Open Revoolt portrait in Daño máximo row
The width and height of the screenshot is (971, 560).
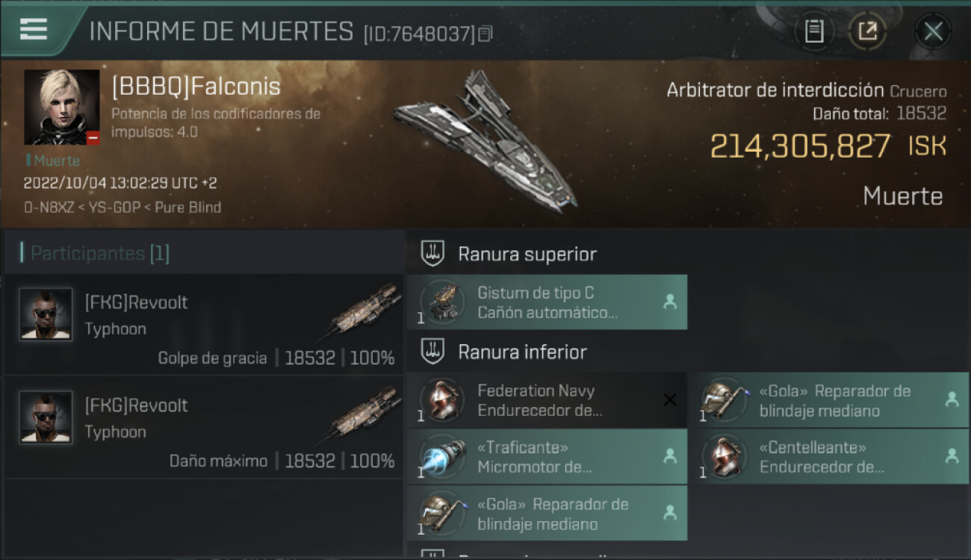point(46,417)
